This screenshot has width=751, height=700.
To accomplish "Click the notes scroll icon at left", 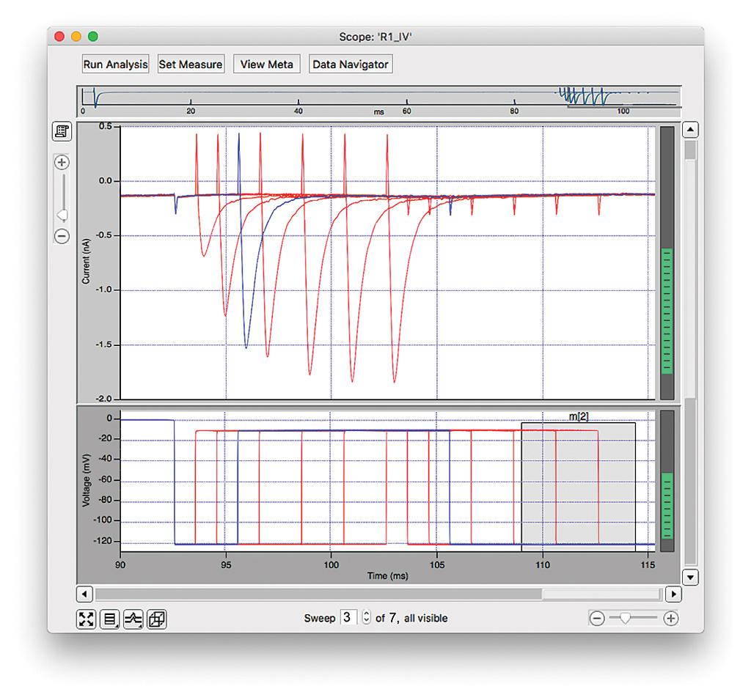I will tap(62, 132).
